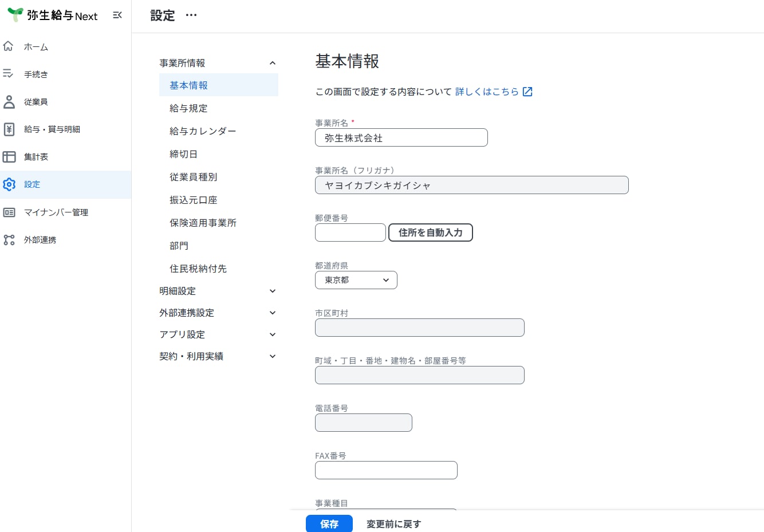Select 住民税納付先 in the settings tree
This screenshot has width=764, height=532.
tap(219, 269)
